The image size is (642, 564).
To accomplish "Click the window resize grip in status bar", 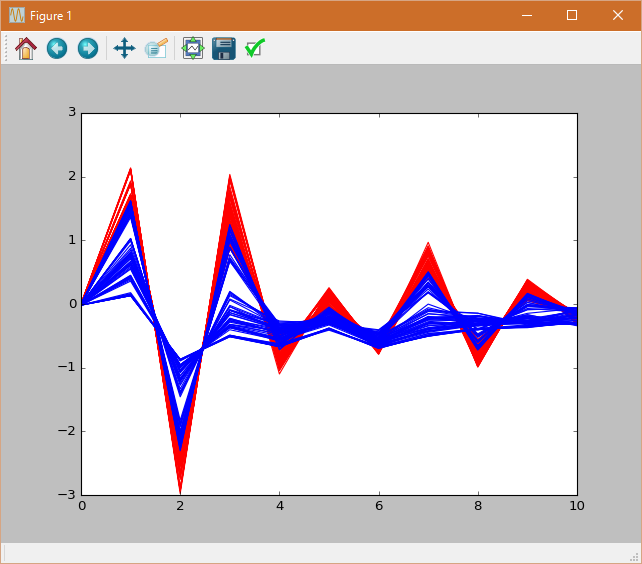I will click(635, 557).
